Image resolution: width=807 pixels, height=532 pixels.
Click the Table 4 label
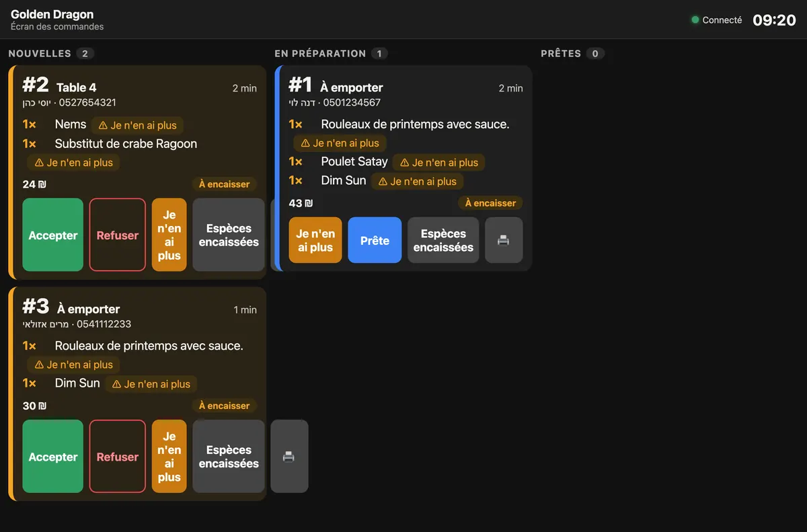pyautogui.click(x=77, y=87)
